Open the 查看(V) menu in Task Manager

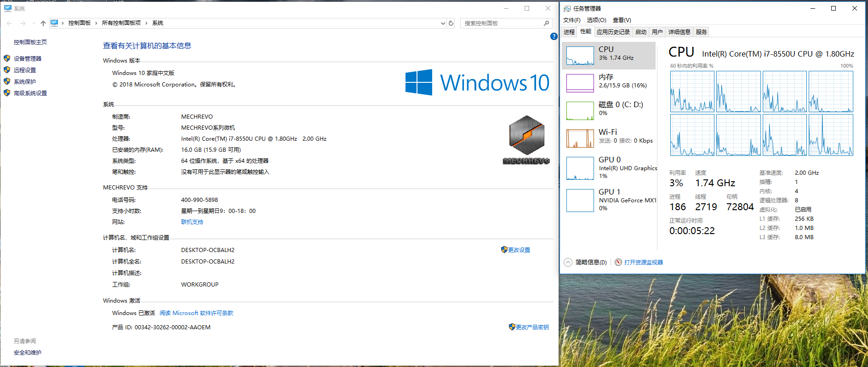coord(622,20)
